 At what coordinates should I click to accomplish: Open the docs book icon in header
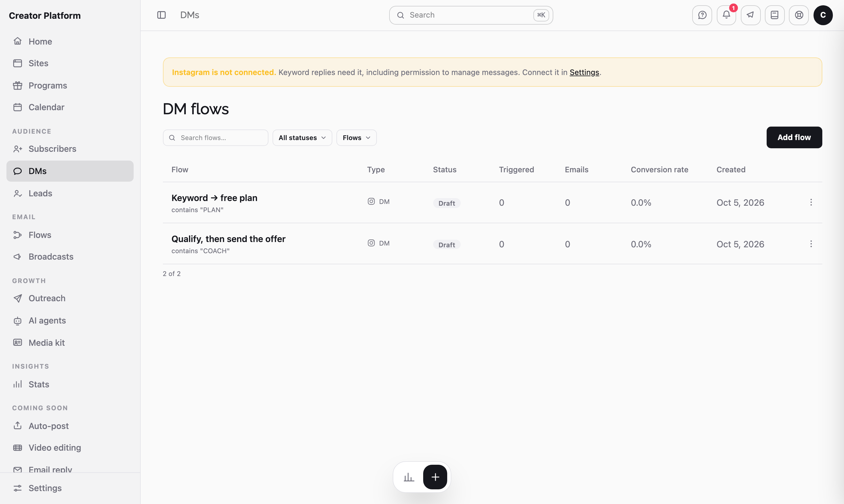click(x=774, y=15)
